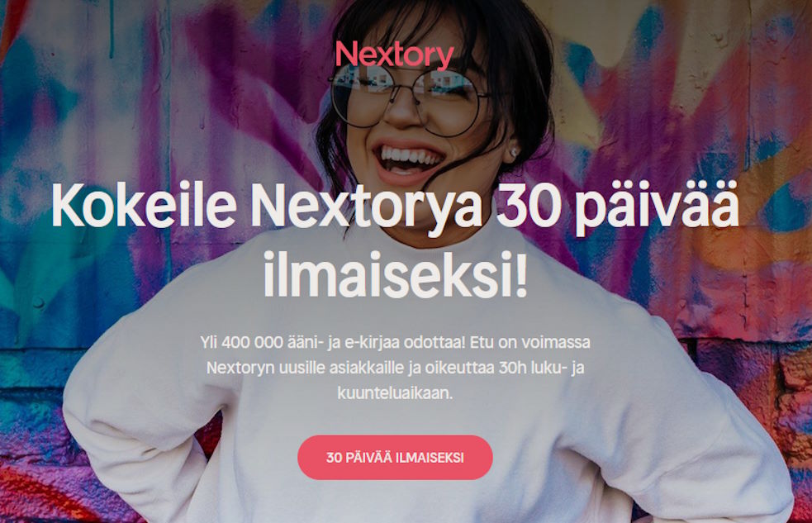Click the pink Nextory logo
Viewport: 812px width, 523px height.
tap(395, 55)
